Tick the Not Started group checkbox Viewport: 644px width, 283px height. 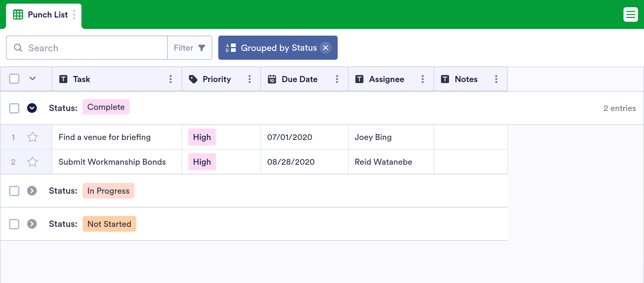pyautogui.click(x=14, y=224)
